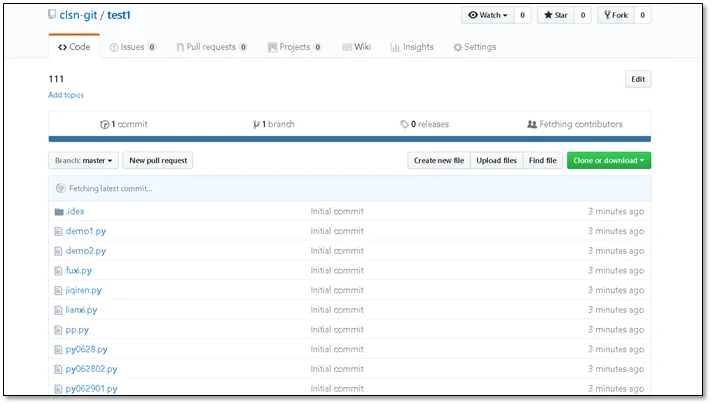The width and height of the screenshot is (712, 405).
Task: Click the file icon next to demo2.py
Action: pyautogui.click(x=58, y=251)
